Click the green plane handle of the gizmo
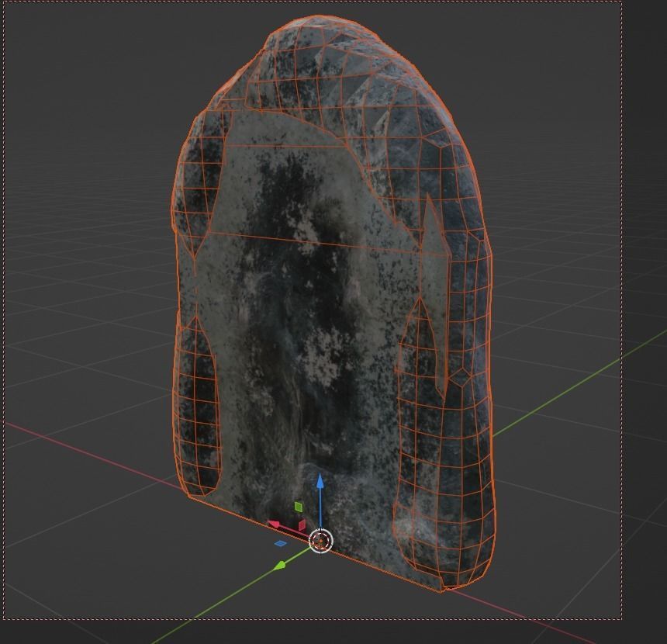This screenshot has height=644, width=667. pos(299,507)
